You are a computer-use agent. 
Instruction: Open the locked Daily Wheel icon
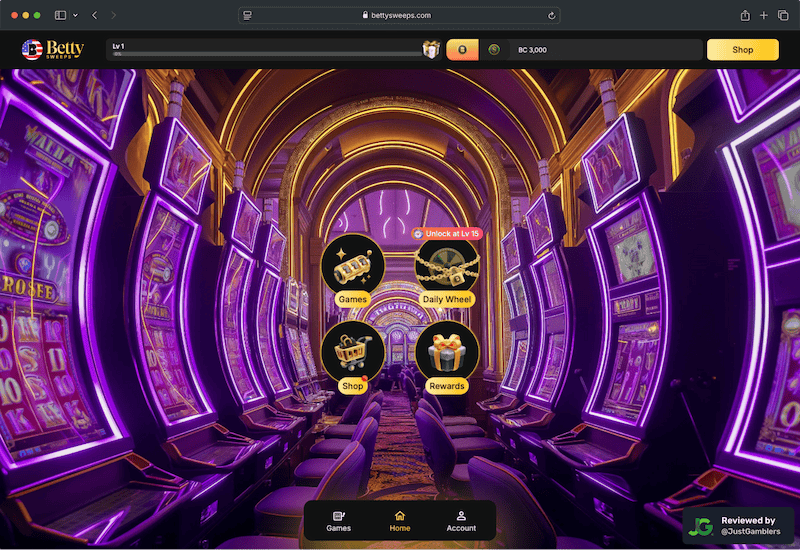(447, 266)
